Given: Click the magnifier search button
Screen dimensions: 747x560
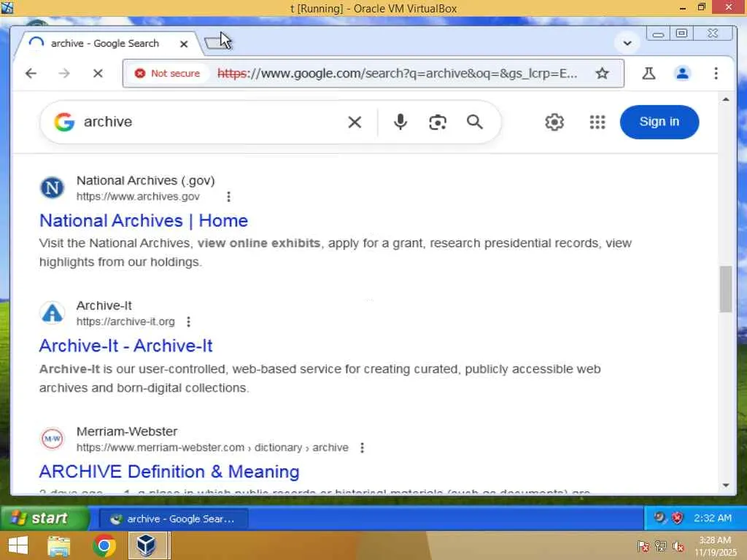Looking at the screenshot, I should pos(474,122).
